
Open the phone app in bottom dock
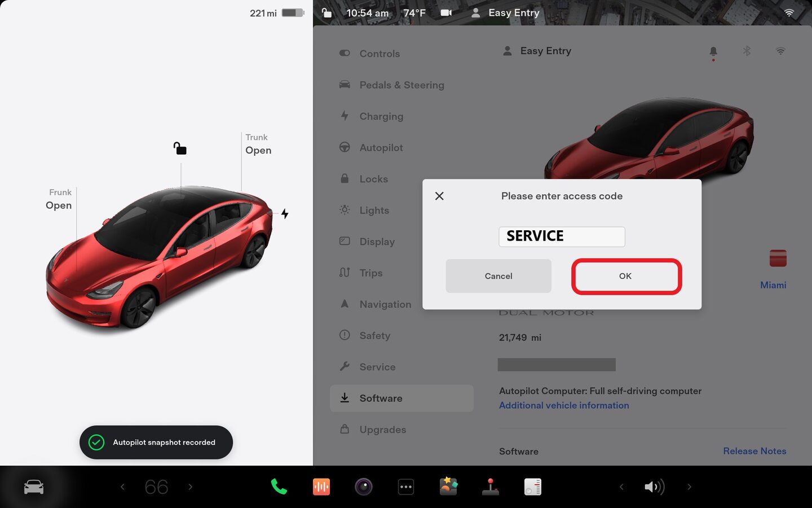pos(279,487)
